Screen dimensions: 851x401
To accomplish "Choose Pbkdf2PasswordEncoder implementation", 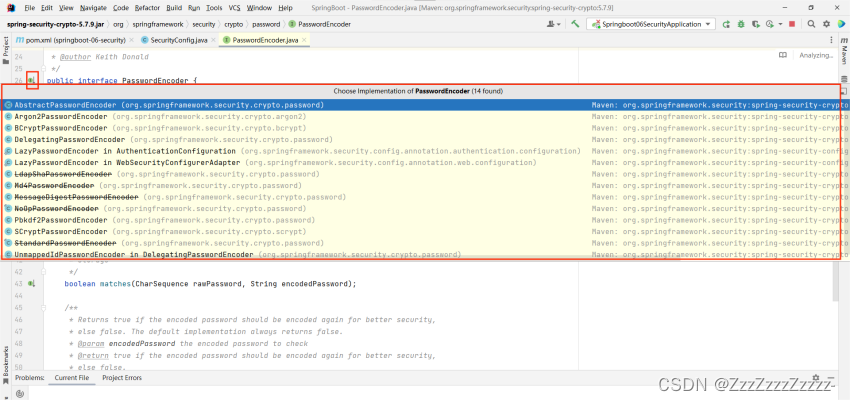I will (x=426, y=220).
